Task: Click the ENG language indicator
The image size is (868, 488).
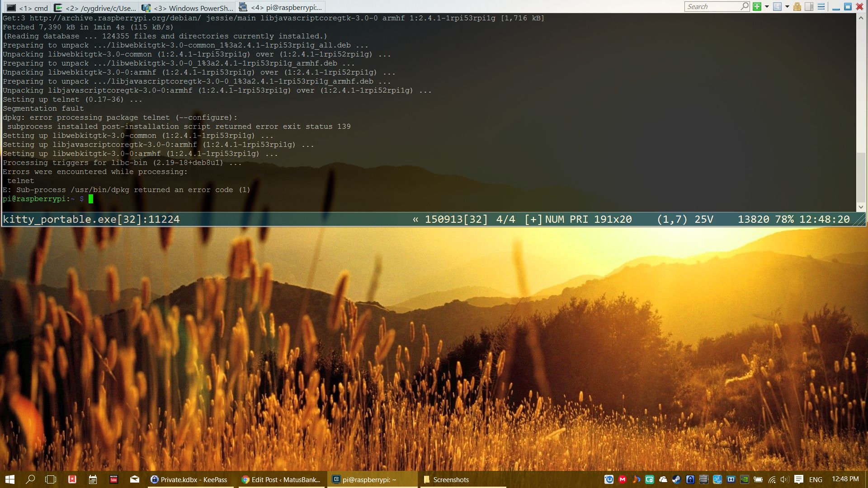Action: pos(816,479)
